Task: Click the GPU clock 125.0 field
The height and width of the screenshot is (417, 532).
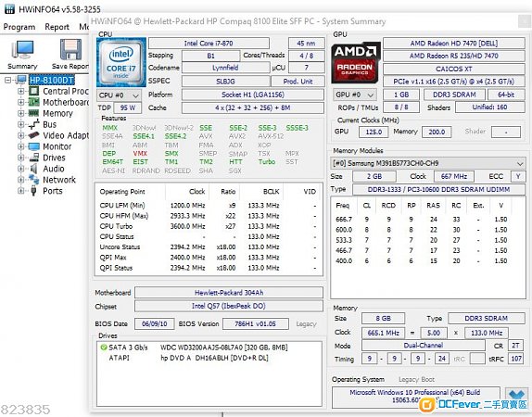Action: (x=374, y=132)
